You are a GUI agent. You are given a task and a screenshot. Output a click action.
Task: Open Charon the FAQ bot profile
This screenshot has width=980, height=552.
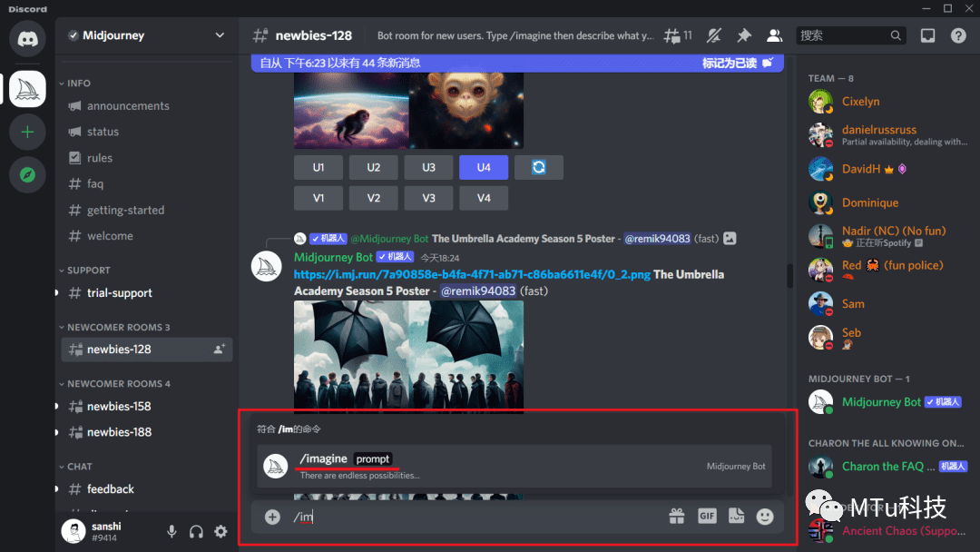pyautogui.click(x=887, y=467)
